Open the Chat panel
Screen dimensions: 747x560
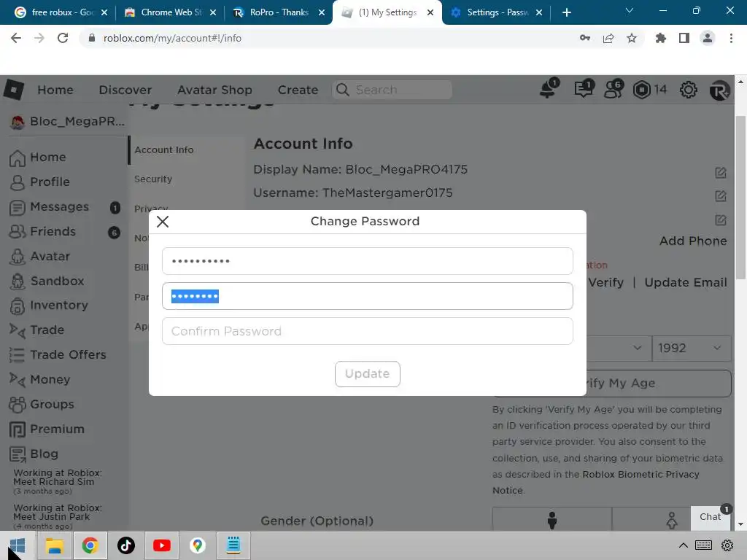coord(711,517)
